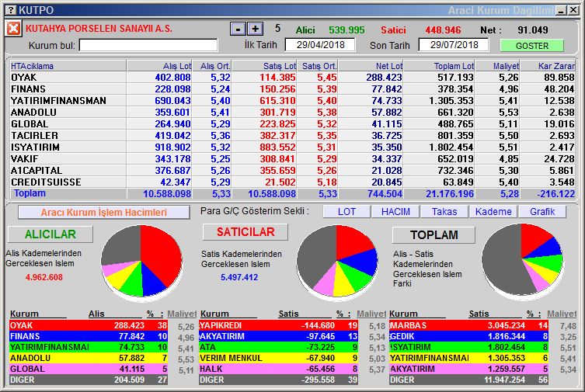This screenshot has width=585, height=392.
Task: Click the Son Tarih date field
Action: click(453, 45)
